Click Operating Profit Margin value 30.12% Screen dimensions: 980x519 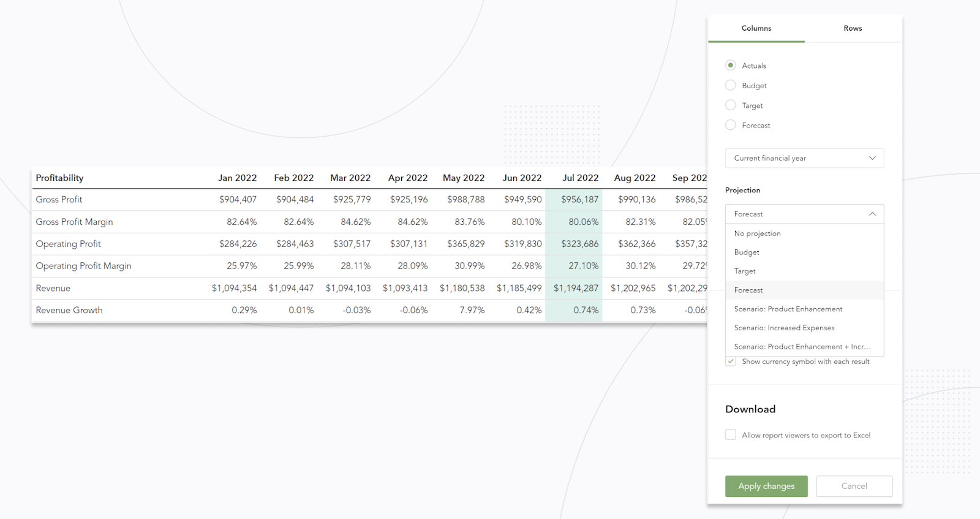point(641,266)
